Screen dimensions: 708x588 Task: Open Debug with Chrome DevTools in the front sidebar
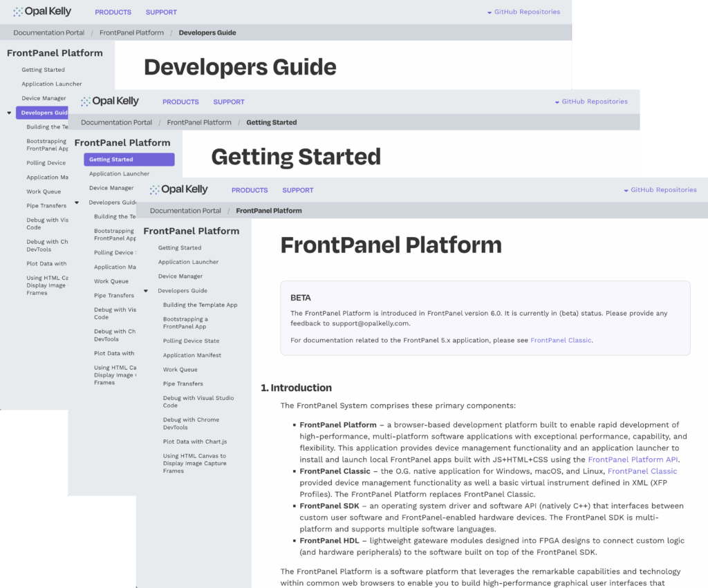(191, 424)
